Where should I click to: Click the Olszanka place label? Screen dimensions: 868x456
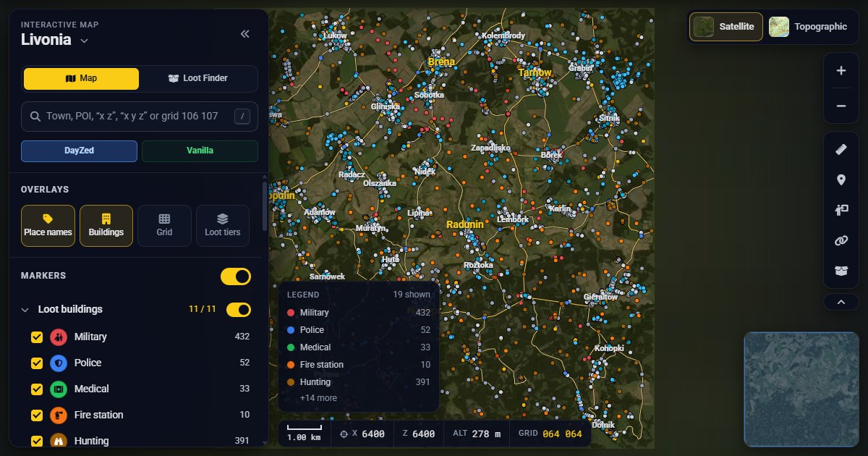coord(380,183)
